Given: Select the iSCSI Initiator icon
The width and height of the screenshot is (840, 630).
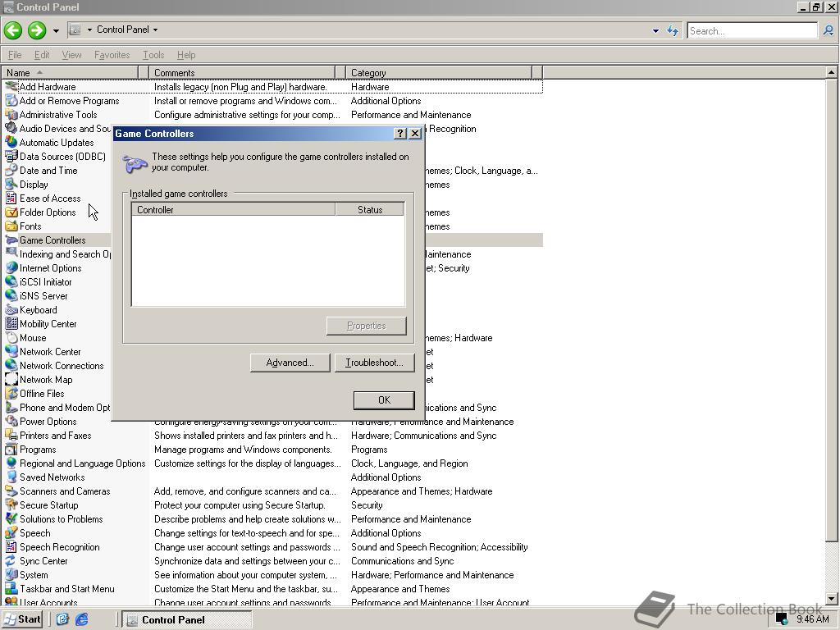Looking at the screenshot, I should tap(11, 281).
